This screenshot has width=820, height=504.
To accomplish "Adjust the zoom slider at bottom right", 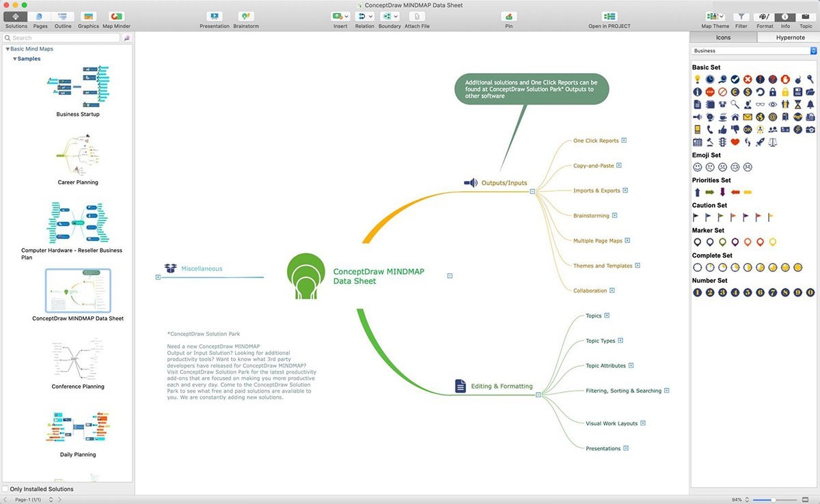I will pyautogui.click(x=772, y=499).
